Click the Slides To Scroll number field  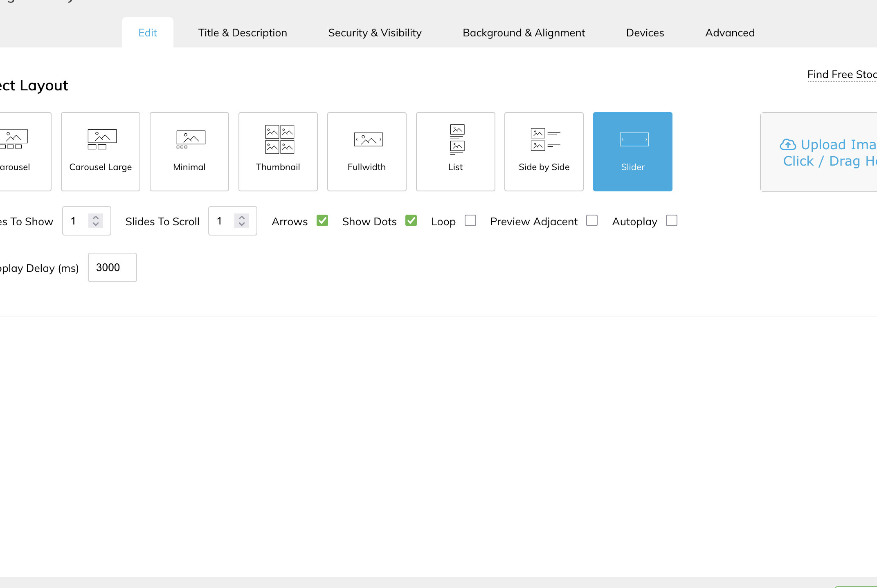[x=233, y=221]
